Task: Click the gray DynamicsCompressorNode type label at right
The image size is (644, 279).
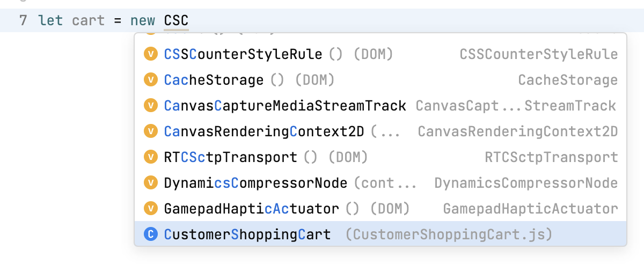Action: tap(526, 183)
